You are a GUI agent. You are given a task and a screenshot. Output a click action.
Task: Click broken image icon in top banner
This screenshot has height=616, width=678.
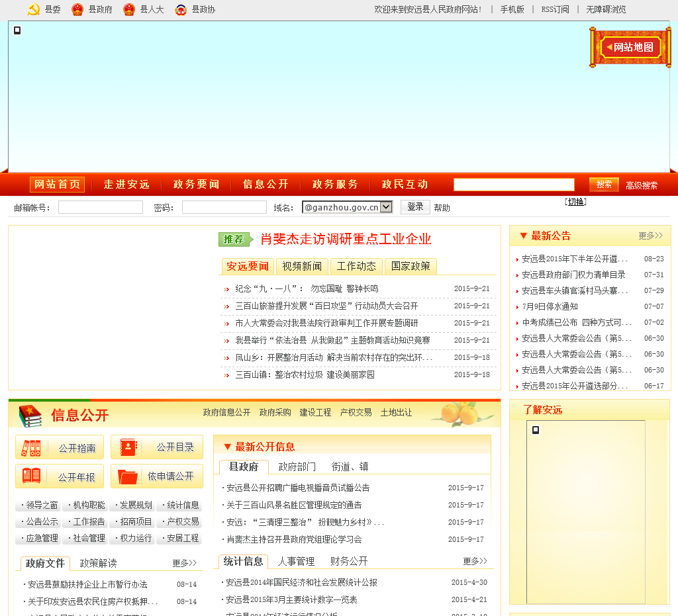pos(17,30)
